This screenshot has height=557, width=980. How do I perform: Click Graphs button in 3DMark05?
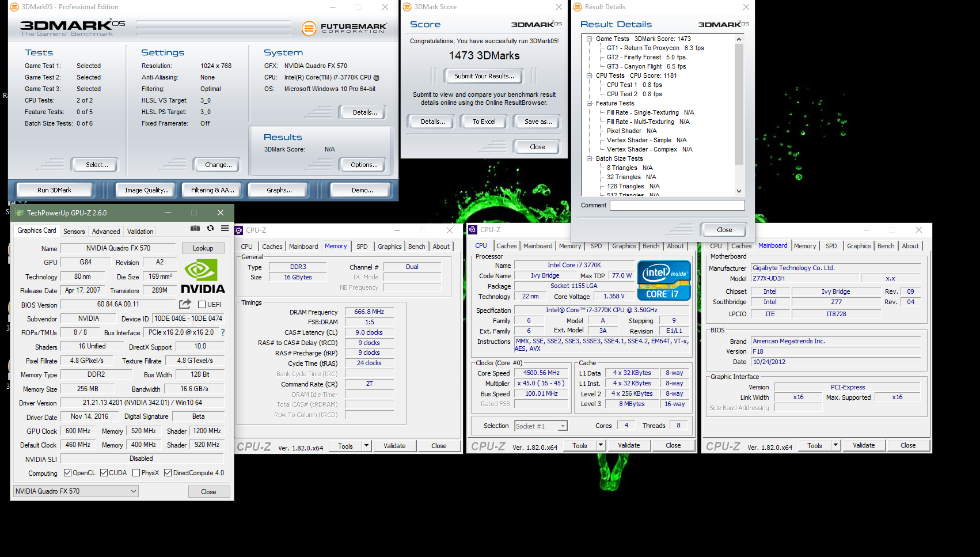click(x=279, y=190)
